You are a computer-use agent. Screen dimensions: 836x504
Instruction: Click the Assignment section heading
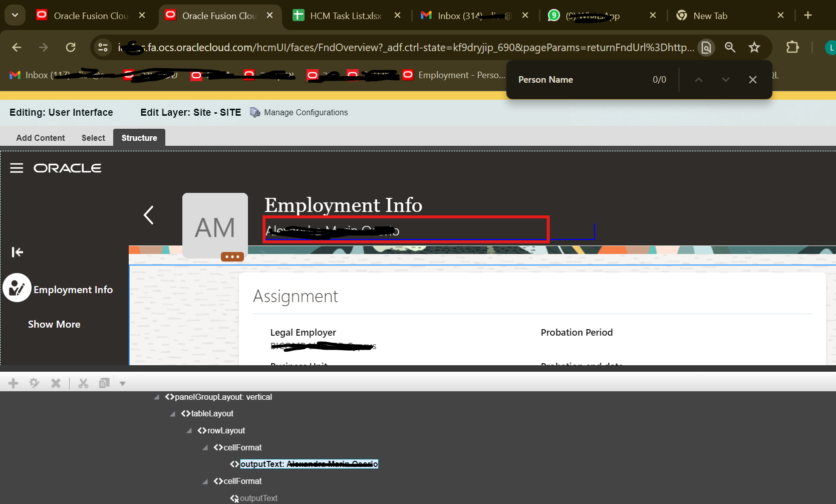click(x=296, y=296)
